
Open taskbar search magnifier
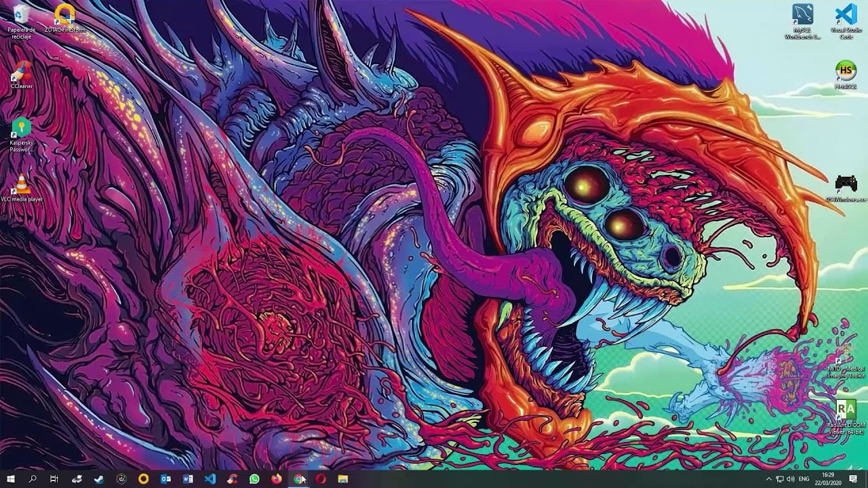tap(33, 479)
